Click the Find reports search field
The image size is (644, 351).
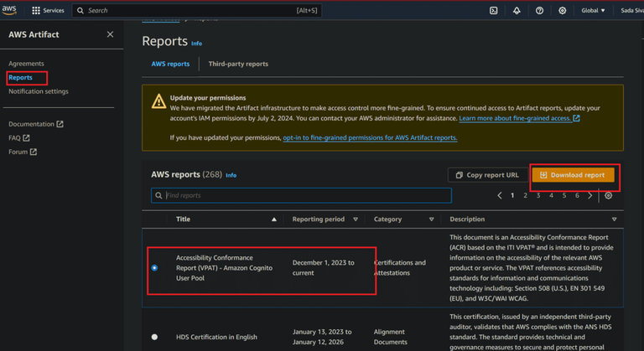point(302,195)
